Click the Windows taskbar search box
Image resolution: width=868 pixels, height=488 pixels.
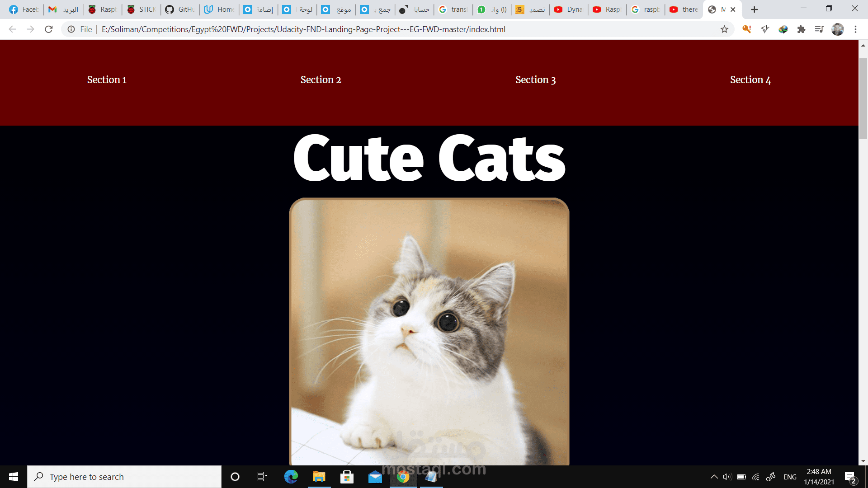pyautogui.click(x=124, y=477)
